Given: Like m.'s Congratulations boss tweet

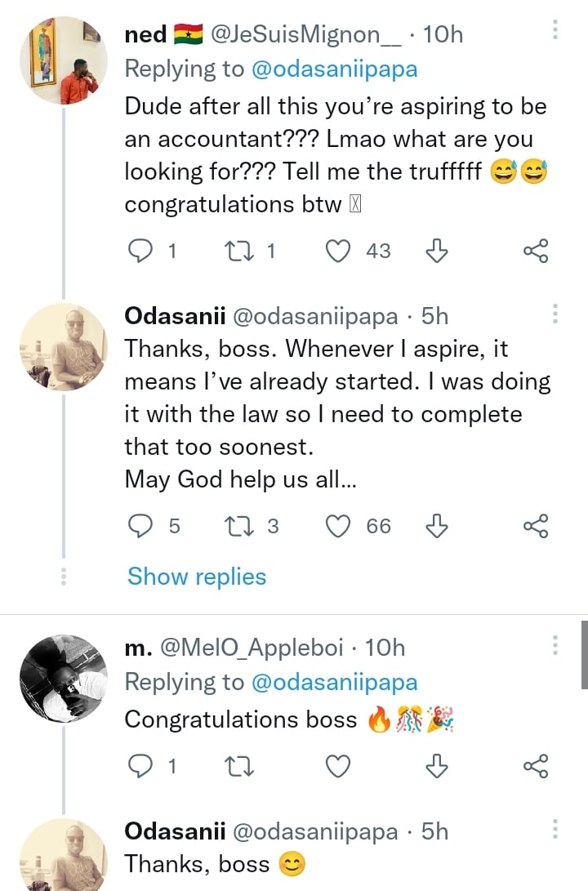Looking at the screenshot, I should (x=338, y=766).
